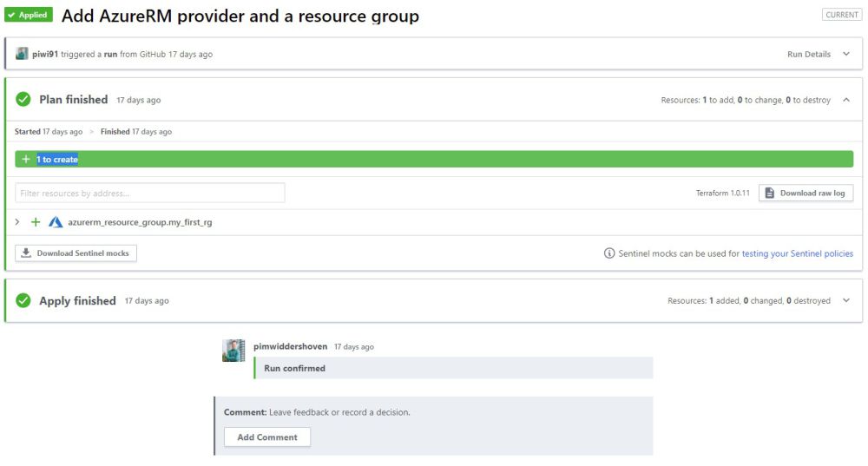Click the Plan finished heading
The height and width of the screenshot is (466, 868).
point(74,100)
